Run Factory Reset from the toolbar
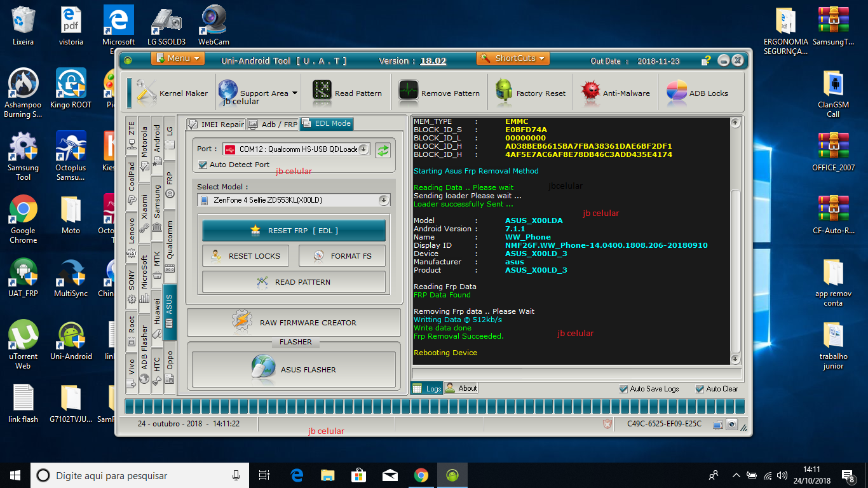This screenshot has width=868, height=488. [531, 93]
